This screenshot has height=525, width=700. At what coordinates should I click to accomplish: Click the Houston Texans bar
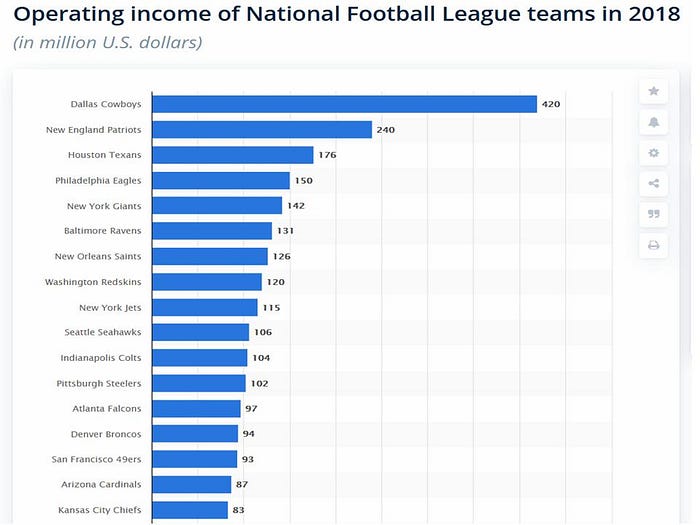click(x=233, y=155)
